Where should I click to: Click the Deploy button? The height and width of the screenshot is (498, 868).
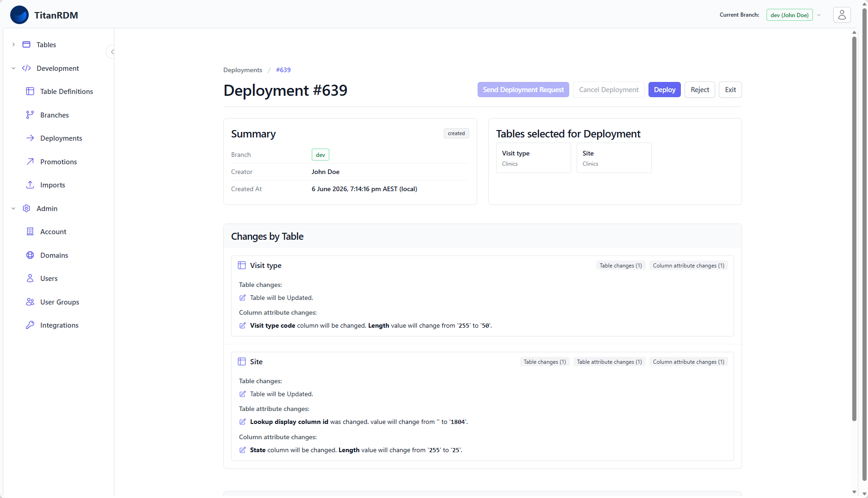coord(665,89)
